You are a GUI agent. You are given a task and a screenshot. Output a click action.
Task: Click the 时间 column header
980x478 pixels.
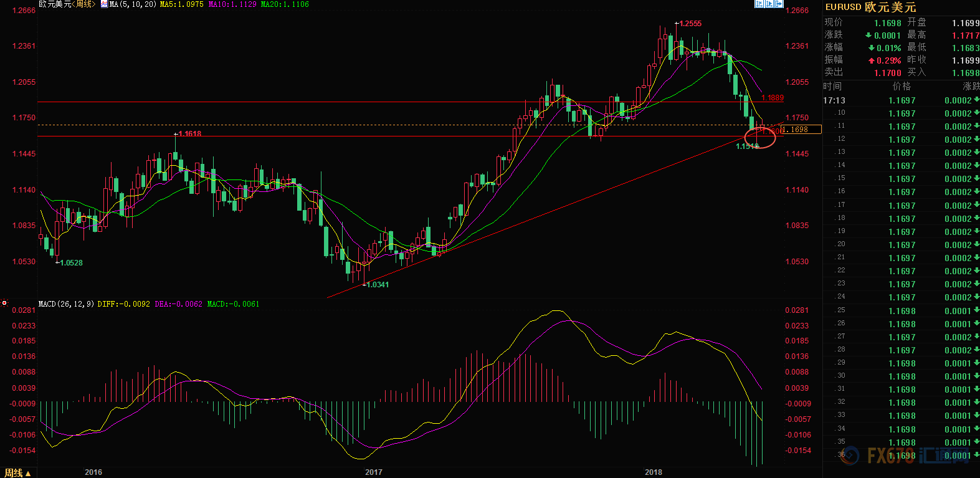coord(832,86)
